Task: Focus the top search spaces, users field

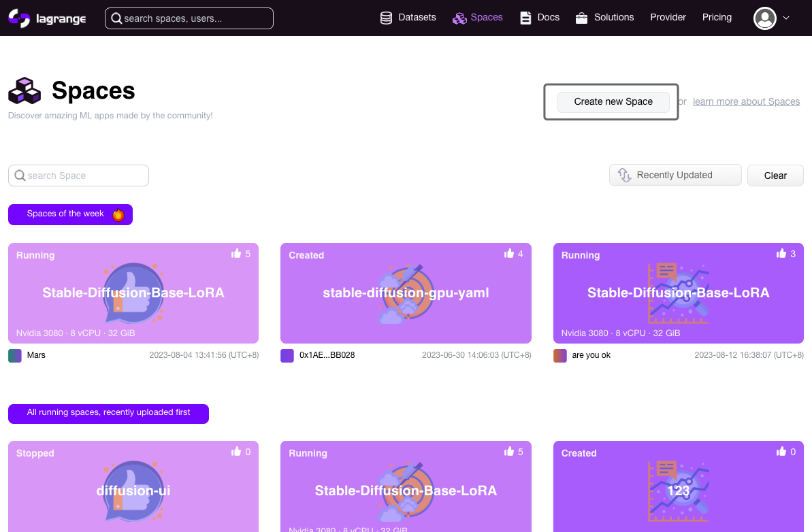Action: point(189,18)
